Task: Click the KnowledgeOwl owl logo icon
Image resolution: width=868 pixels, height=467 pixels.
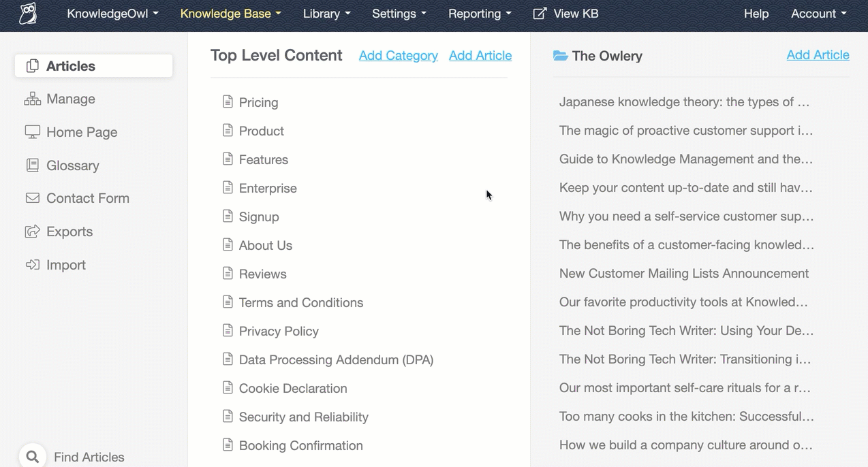Action: (28, 14)
